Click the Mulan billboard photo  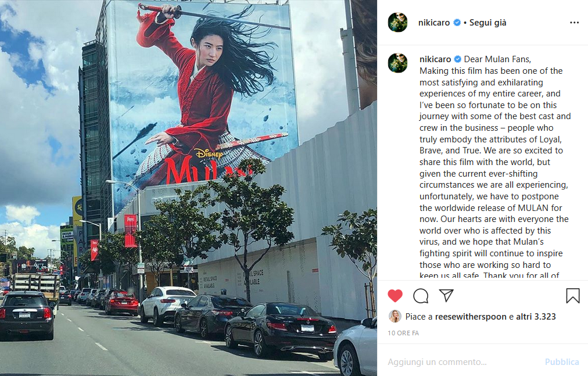(188, 187)
